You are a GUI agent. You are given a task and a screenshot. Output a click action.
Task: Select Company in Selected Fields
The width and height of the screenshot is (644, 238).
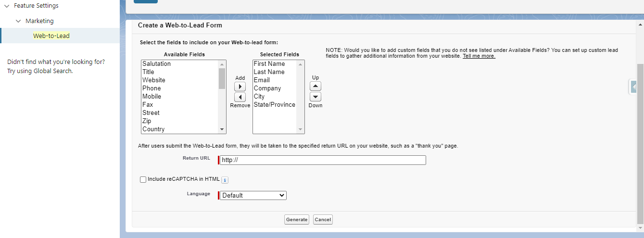pyautogui.click(x=267, y=88)
